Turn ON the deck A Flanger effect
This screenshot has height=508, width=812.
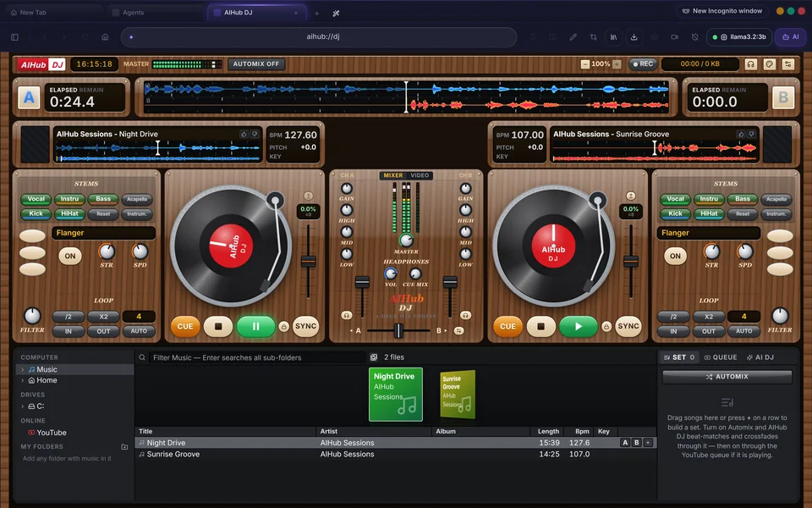click(x=70, y=256)
